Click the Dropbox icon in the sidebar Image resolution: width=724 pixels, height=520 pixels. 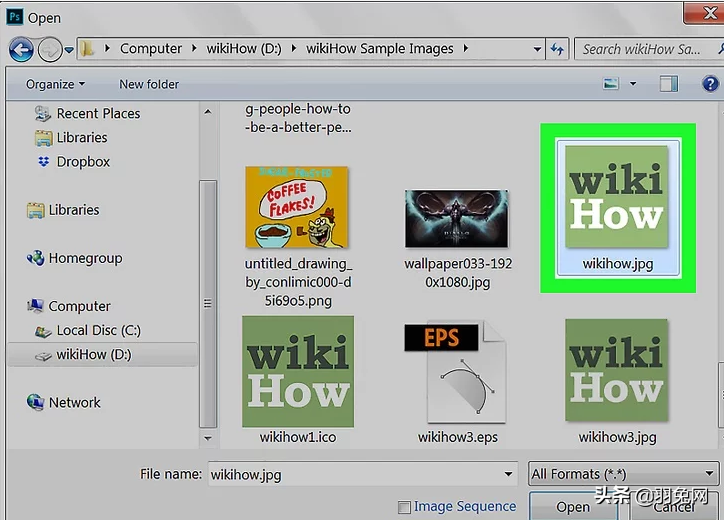pos(43,162)
